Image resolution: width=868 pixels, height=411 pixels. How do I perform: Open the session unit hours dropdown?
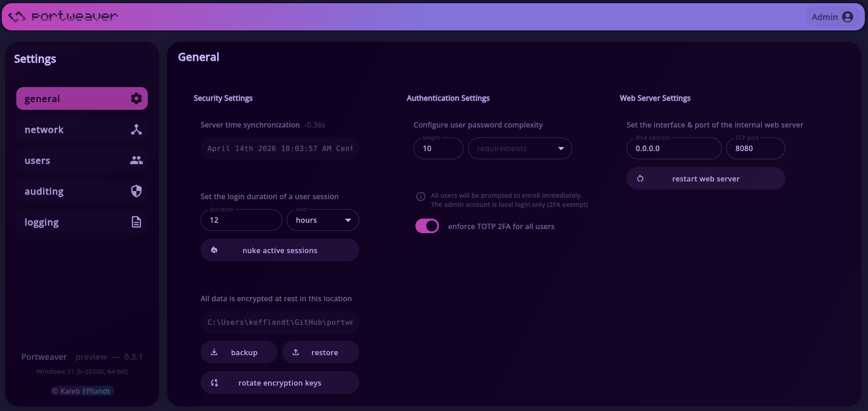[323, 220]
